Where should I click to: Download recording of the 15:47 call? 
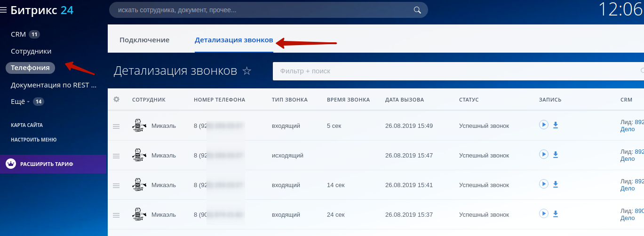(555, 155)
